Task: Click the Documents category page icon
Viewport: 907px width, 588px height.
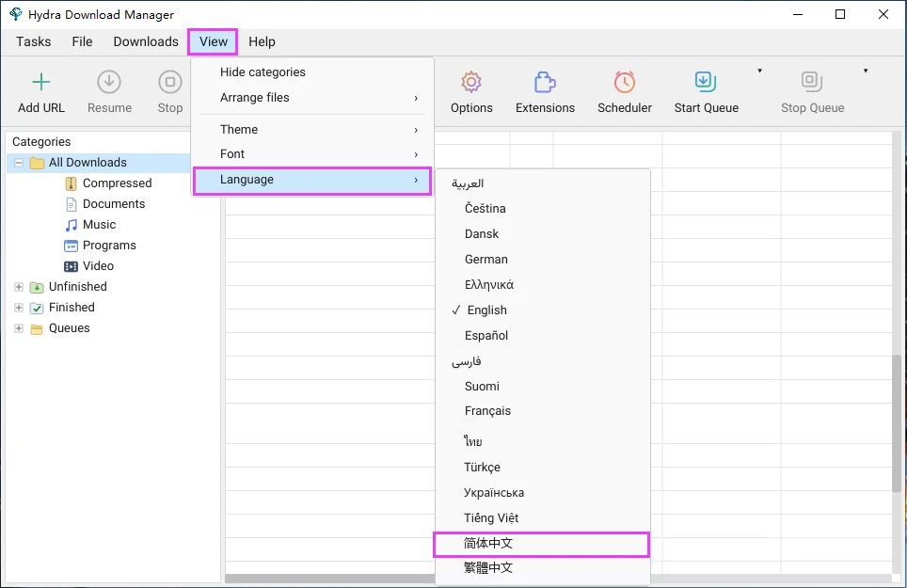Action: [71, 204]
